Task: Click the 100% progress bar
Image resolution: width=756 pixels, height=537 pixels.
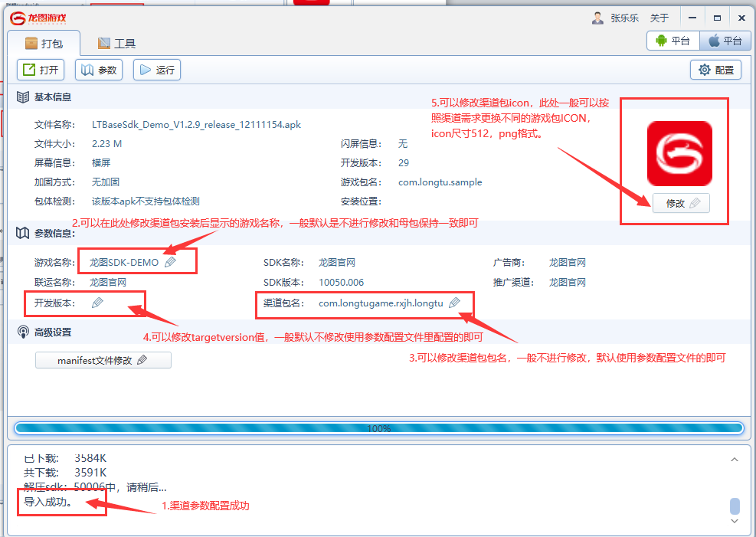Action: tap(378, 428)
